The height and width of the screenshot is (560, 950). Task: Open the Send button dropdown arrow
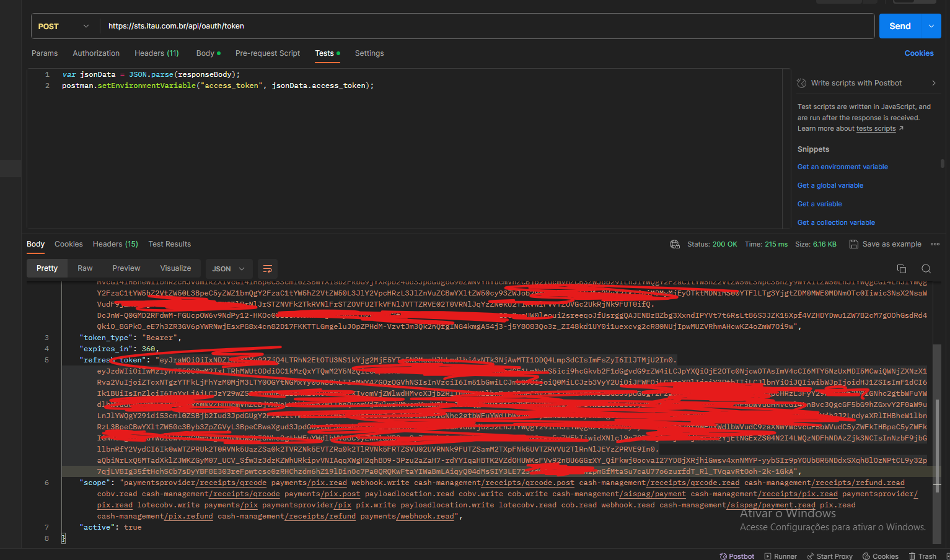point(931,26)
